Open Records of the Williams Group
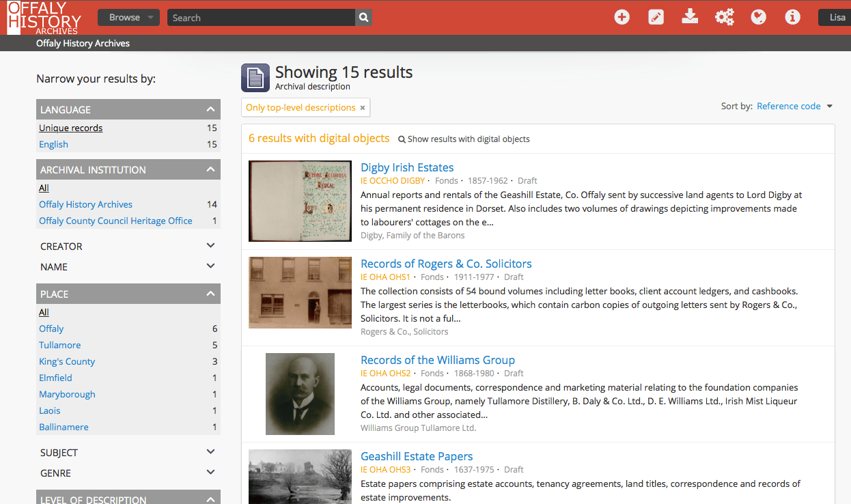This screenshot has height=504, width=851. [438, 360]
